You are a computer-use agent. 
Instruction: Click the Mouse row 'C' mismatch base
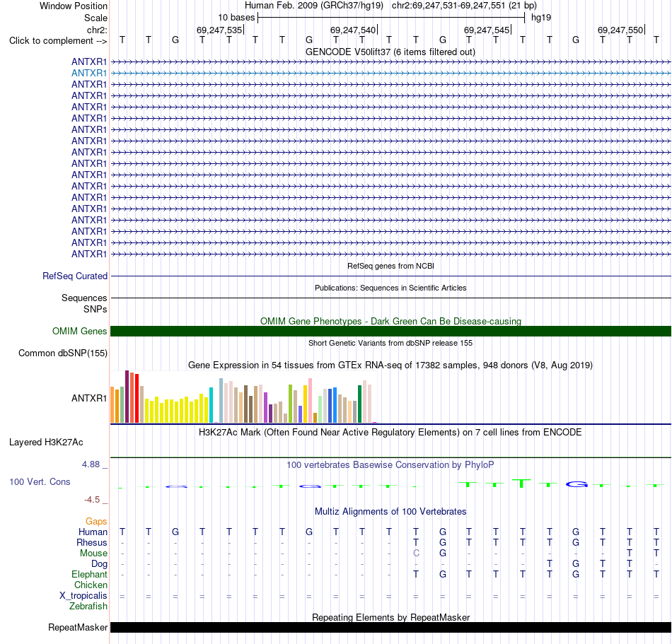point(416,554)
